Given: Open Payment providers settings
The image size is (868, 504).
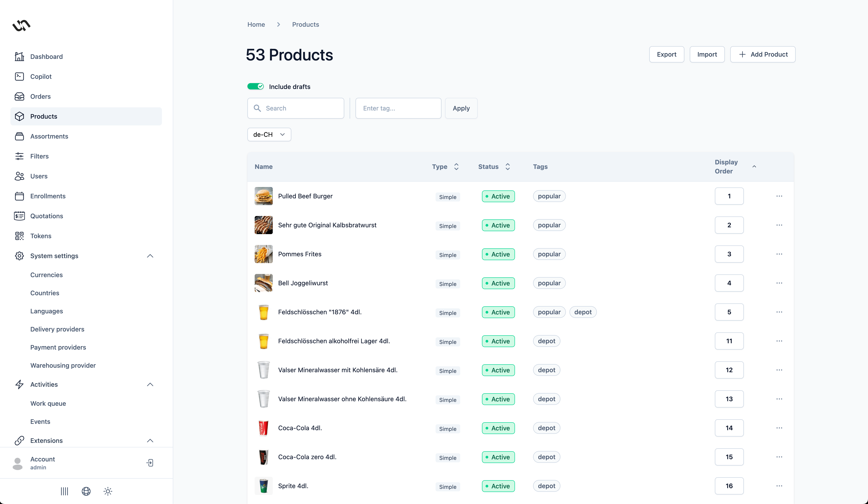Looking at the screenshot, I should point(58,347).
